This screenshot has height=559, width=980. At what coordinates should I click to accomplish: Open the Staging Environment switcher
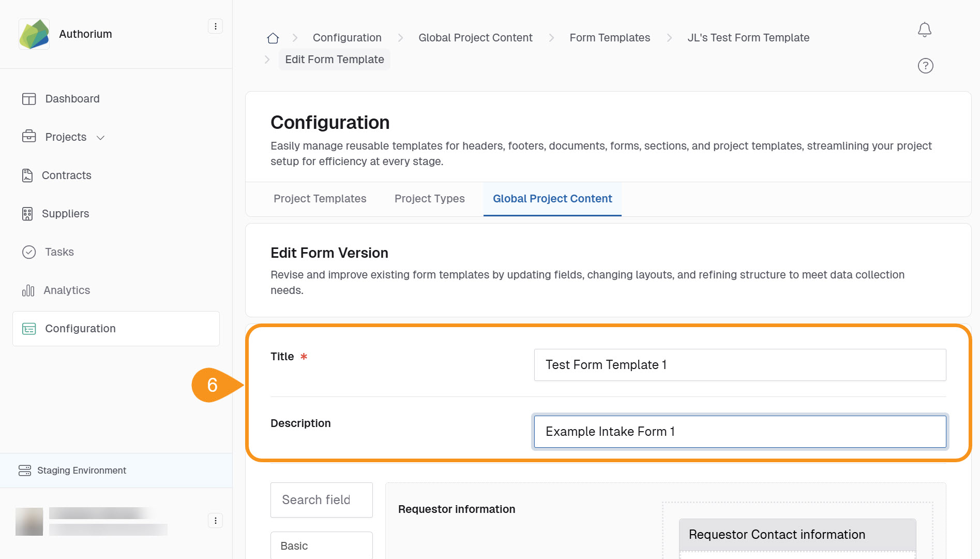click(x=81, y=470)
